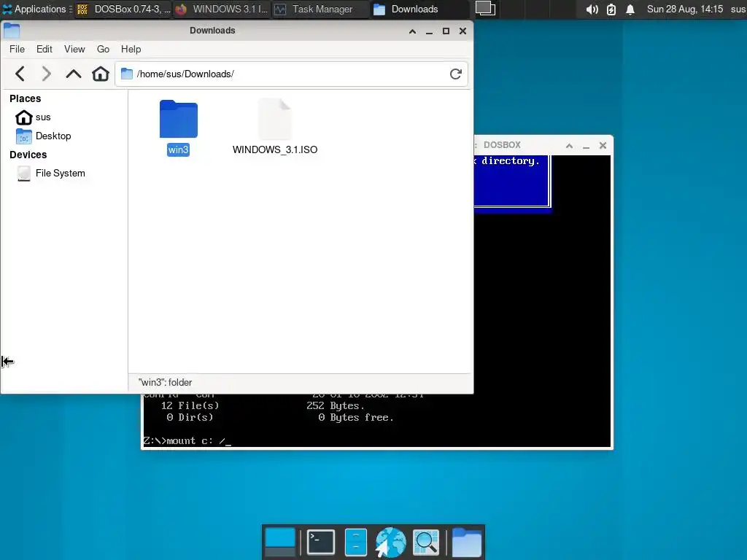Open the Edit menu
The width and height of the screenshot is (747, 560).
click(44, 49)
